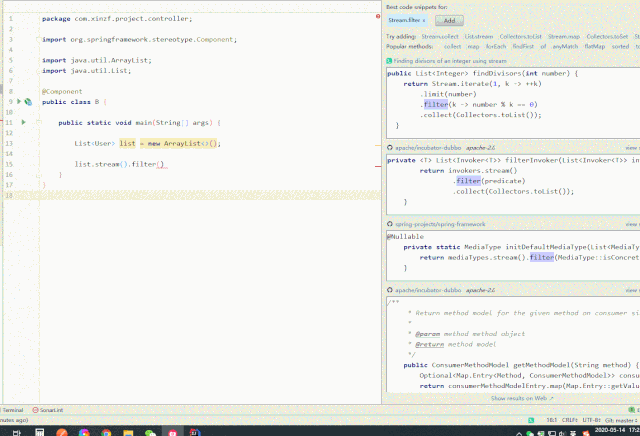Select the forEach popular method
This screenshot has width=640, height=436.
tap(496, 46)
